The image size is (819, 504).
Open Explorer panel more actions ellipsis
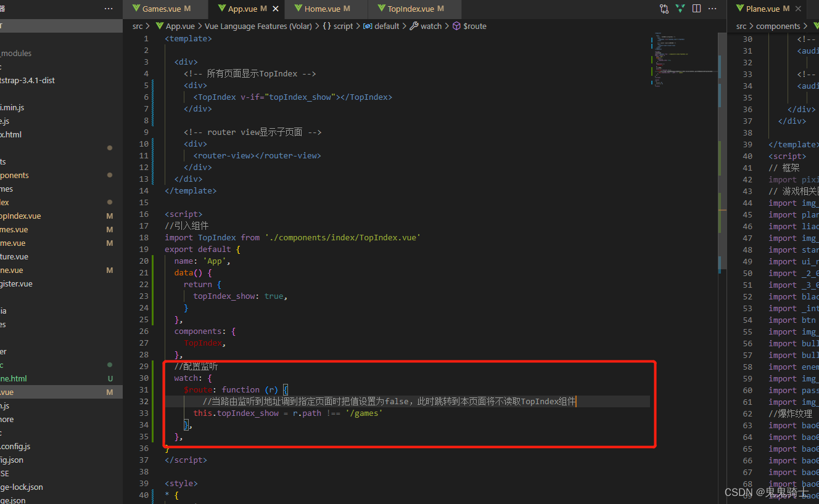(109, 9)
